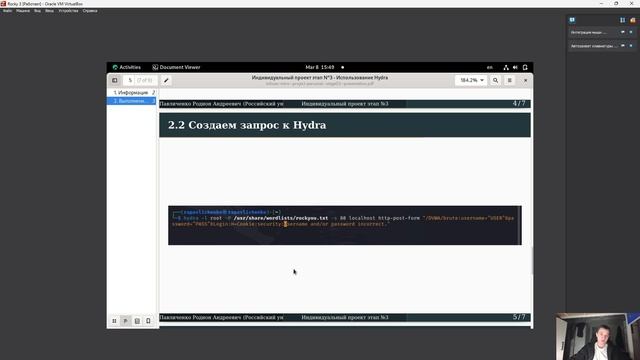Click the document title in header bar

click(x=320, y=78)
